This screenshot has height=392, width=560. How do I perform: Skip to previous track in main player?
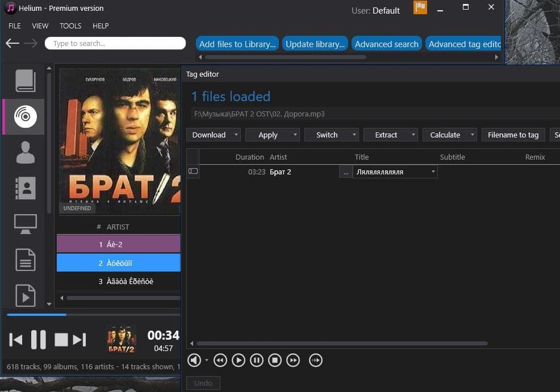click(16, 340)
